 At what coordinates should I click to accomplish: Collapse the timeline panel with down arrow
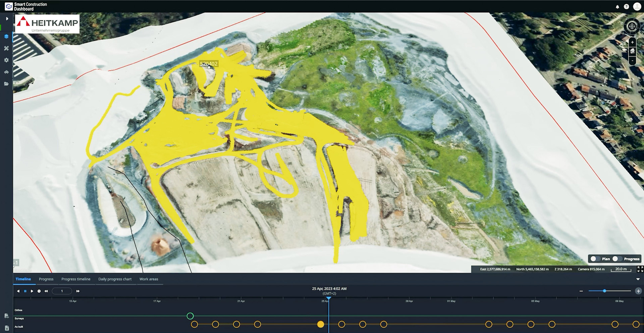tap(638, 279)
